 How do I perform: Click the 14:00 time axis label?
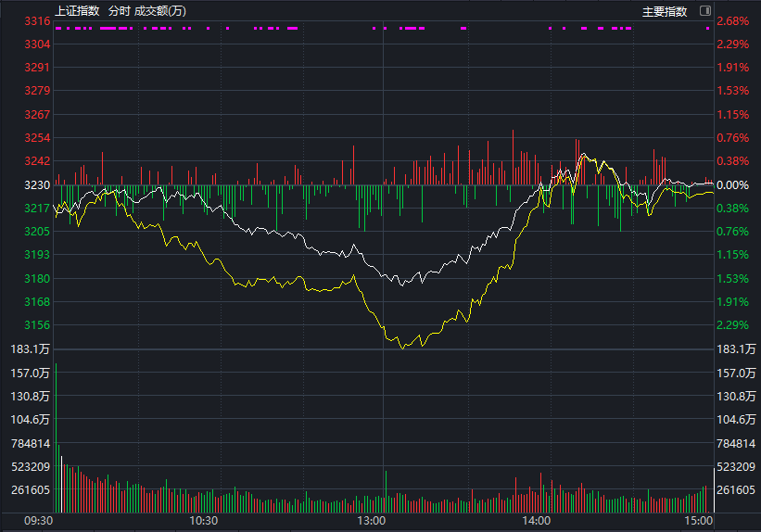tap(537, 522)
